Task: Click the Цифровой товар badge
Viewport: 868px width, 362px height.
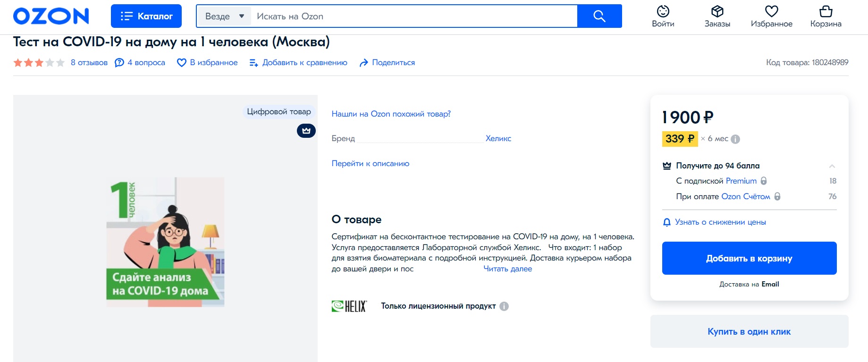Action: click(279, 112)
